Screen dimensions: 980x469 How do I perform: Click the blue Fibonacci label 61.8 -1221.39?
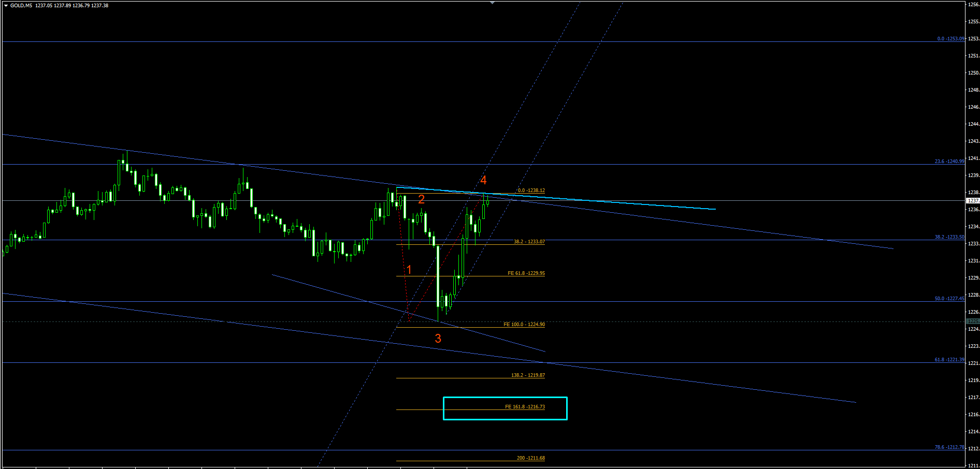(x=949, y=360)
